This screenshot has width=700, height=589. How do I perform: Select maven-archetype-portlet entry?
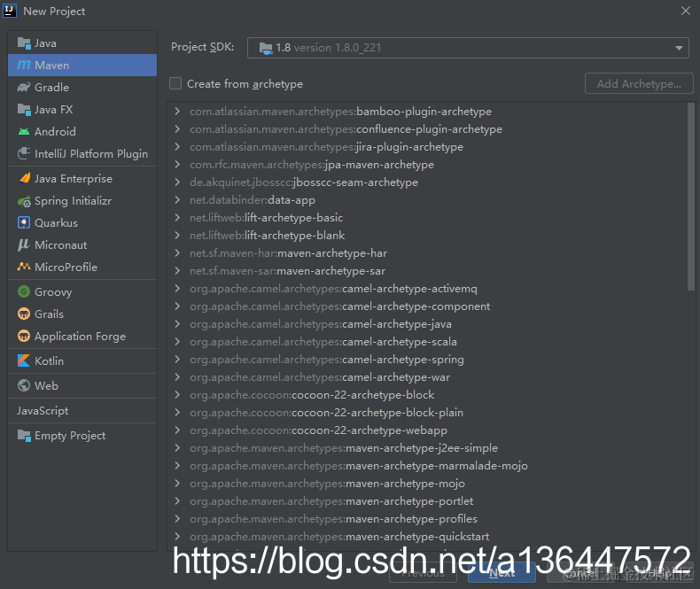331,501
